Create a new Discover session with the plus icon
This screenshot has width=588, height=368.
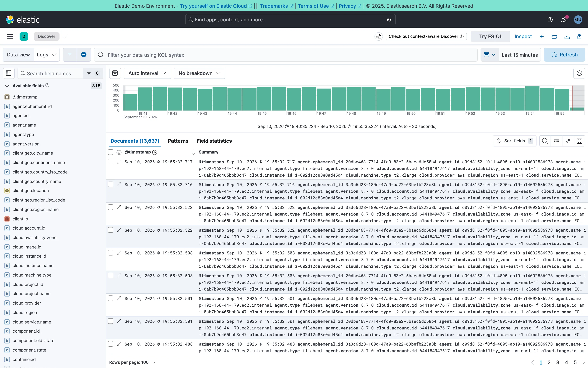click(x=542, y=36)
